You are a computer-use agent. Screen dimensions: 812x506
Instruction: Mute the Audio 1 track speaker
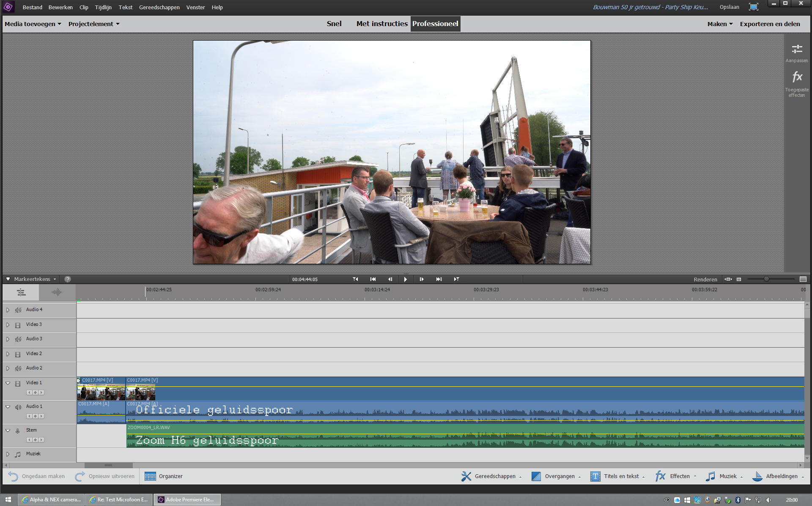pos(18,407)
